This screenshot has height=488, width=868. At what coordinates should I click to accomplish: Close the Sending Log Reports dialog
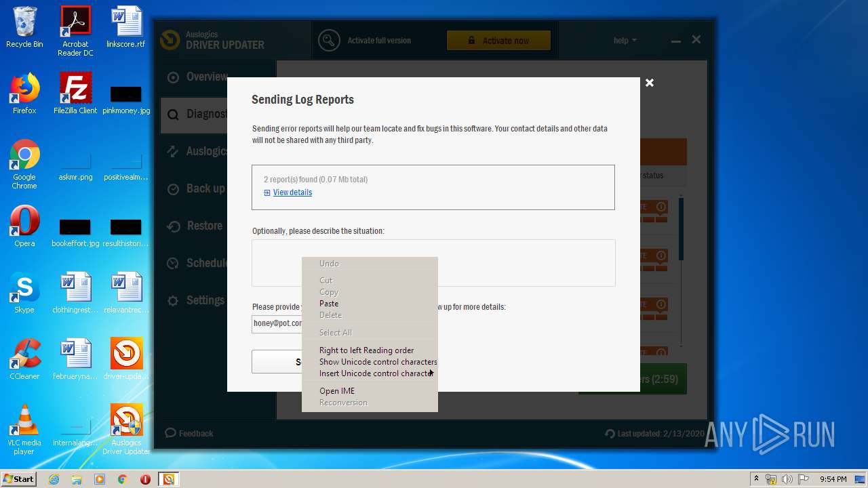tap(650, 83)
